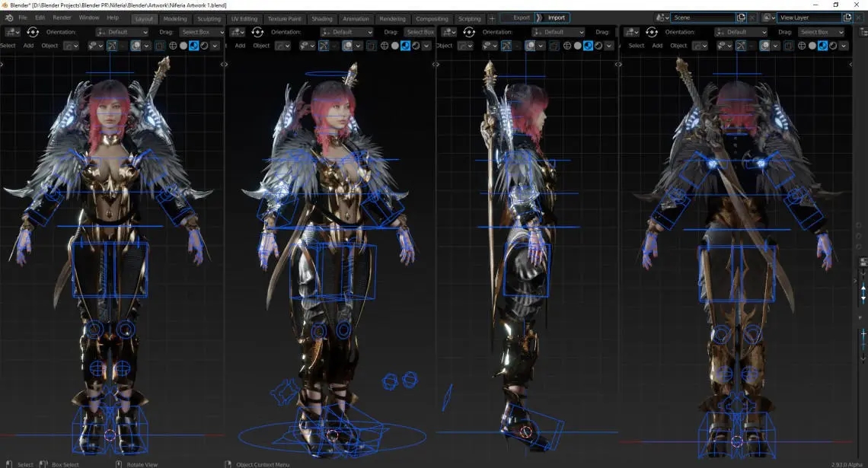
Task: Toggle X-ray in the side-view viewport
Action: point(554,46)
